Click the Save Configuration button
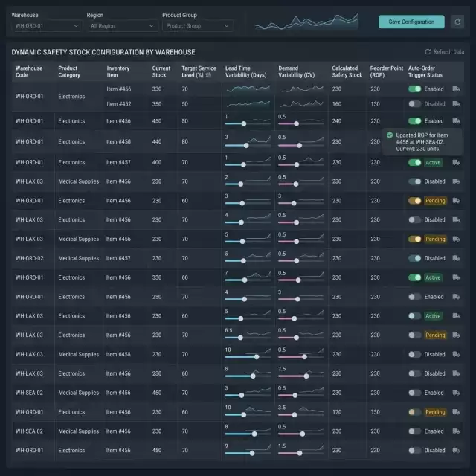The height and width of the screenshot is (476, 476). pos(411,22)
